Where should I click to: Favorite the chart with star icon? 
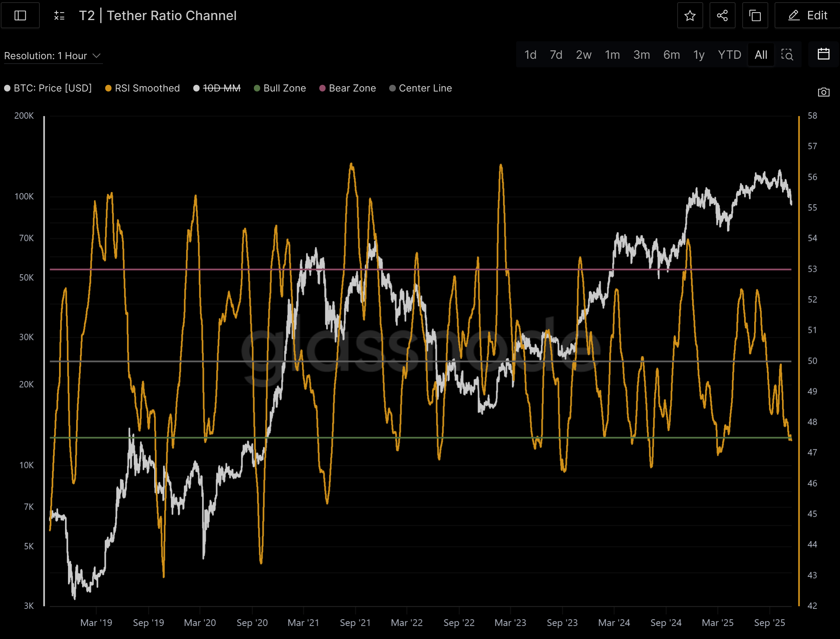tap(690, 16)
